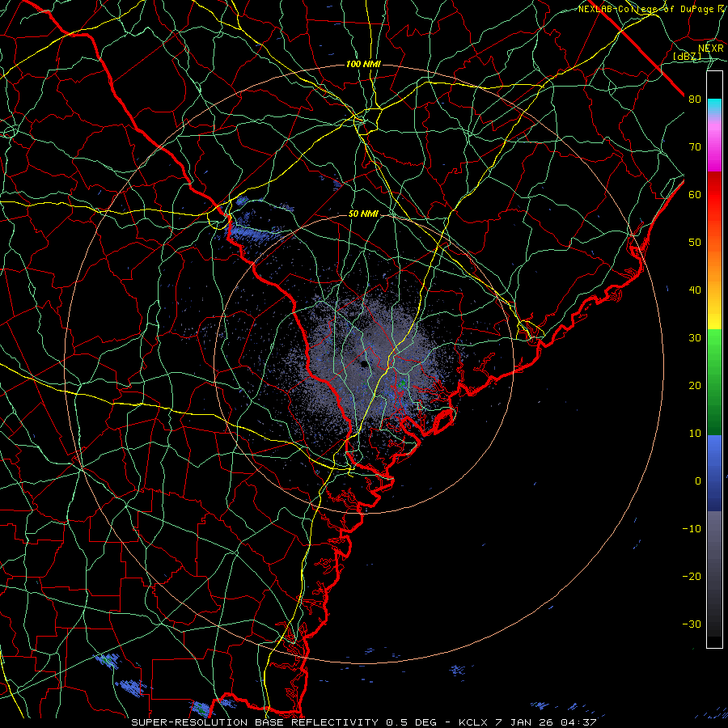Select the 20 value on dBZ scale

[x=695, y=386]
